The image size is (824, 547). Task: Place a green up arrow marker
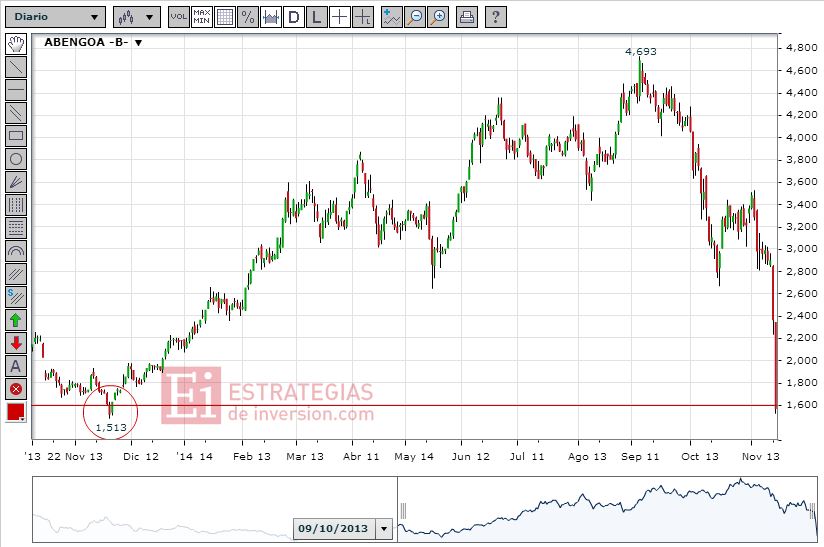(16, 320)
